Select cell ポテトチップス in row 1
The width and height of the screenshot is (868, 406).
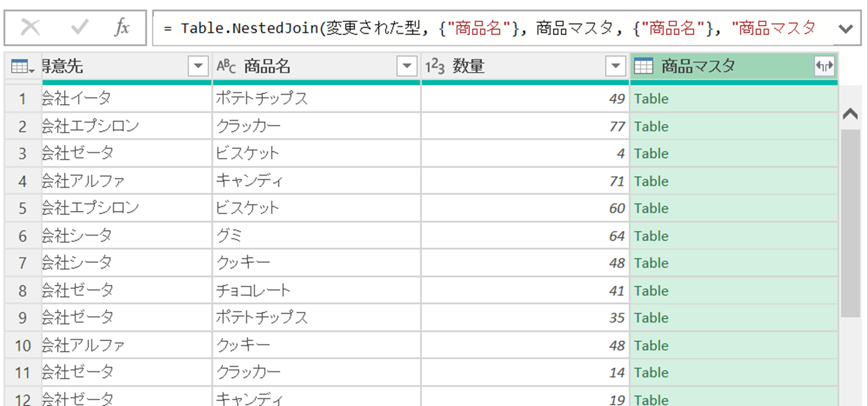click(x=262, y=99)
